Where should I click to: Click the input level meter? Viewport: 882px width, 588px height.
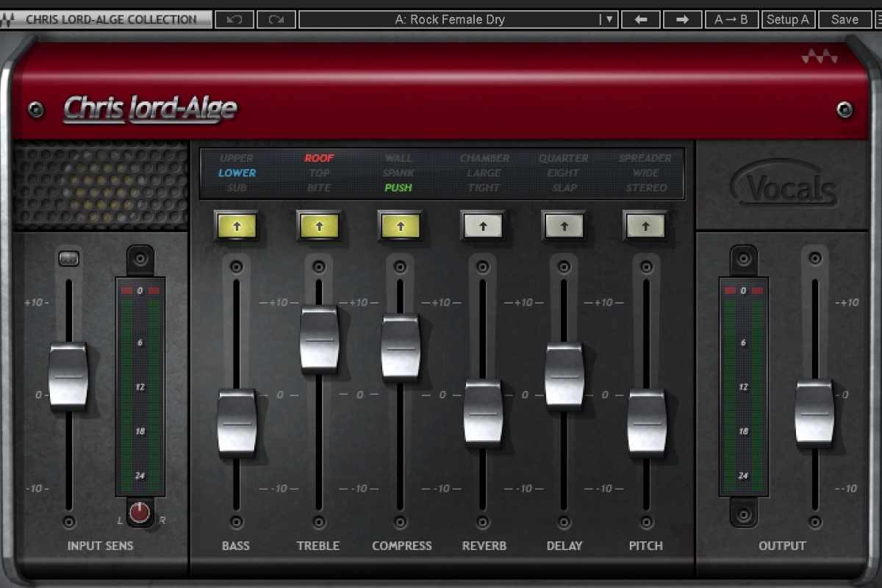point(140,387)
